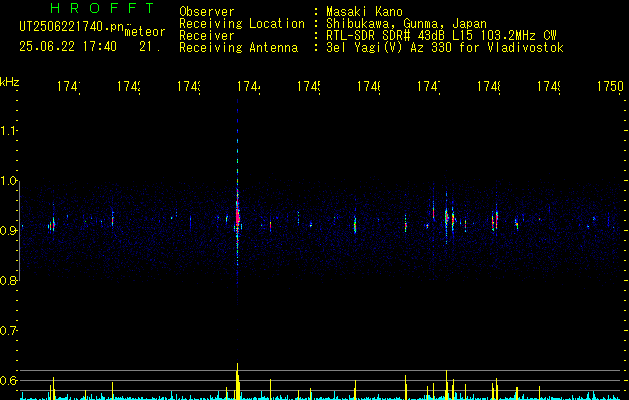Click the 'Receiving Location' field label
Viewport: 629px width, 400px height.
pyautogui.click(x=242, y=24)
